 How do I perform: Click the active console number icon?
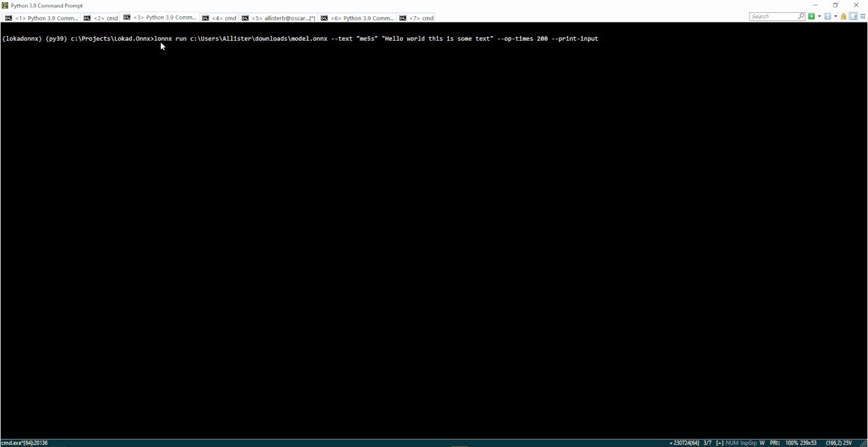[x=828, y=16]
